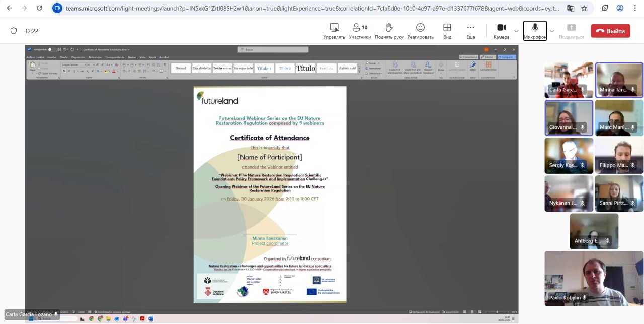Expand the microphone options dropdown arrow
644x324 pixels.
click(x=552, y=31)
